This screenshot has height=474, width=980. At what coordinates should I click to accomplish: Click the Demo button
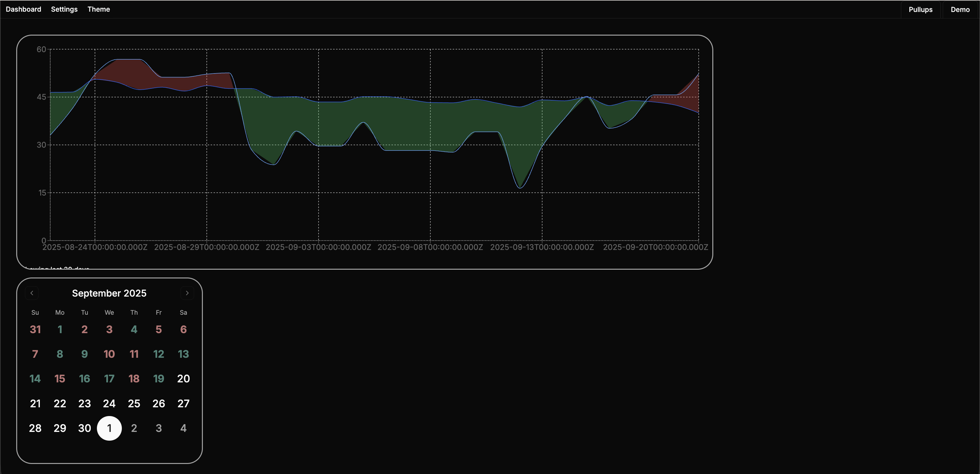(960, 9)
